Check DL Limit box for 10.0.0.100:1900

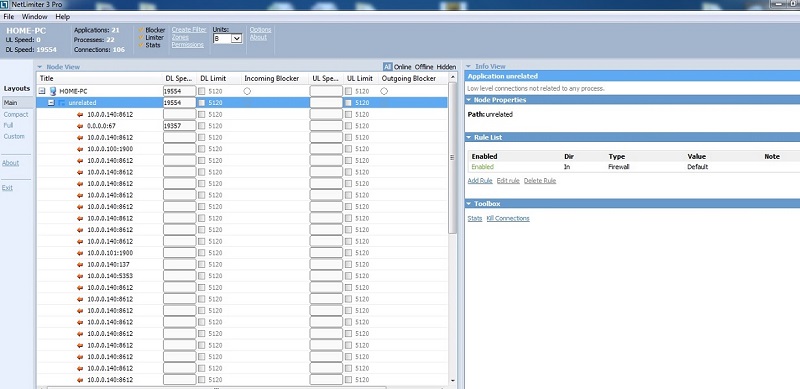pyautogui.click(x=202, y=149)
